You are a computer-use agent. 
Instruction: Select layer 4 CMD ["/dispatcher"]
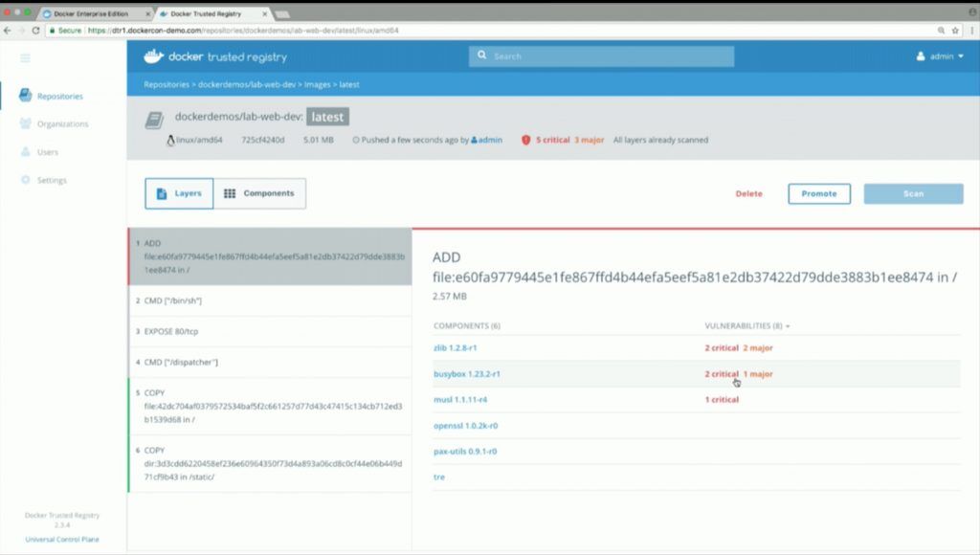[270, 362]
